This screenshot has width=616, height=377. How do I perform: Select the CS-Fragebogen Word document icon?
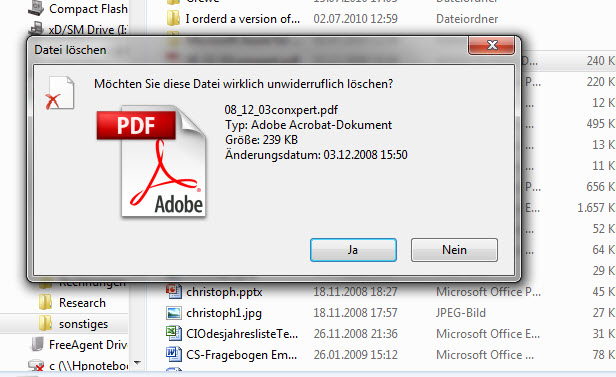174,355
